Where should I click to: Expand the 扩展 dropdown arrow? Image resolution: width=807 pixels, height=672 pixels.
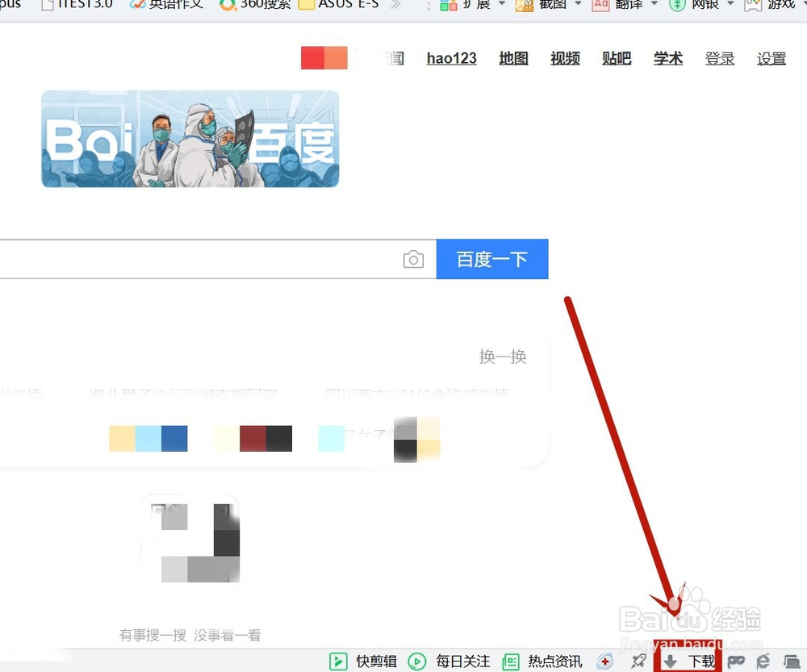[502, 4]
